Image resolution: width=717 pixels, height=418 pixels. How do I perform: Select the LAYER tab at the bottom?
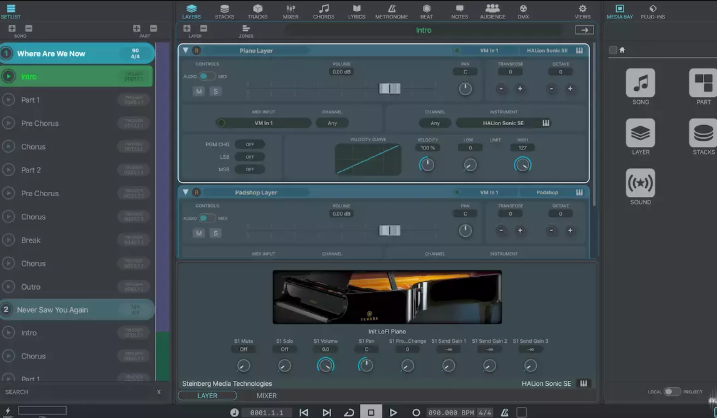207,396
